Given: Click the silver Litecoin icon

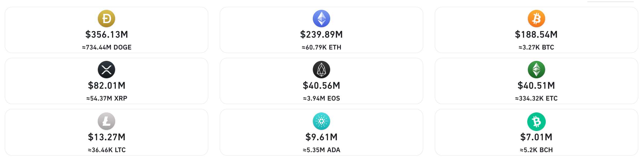Looking at the screenshot, I should point(106,121).
